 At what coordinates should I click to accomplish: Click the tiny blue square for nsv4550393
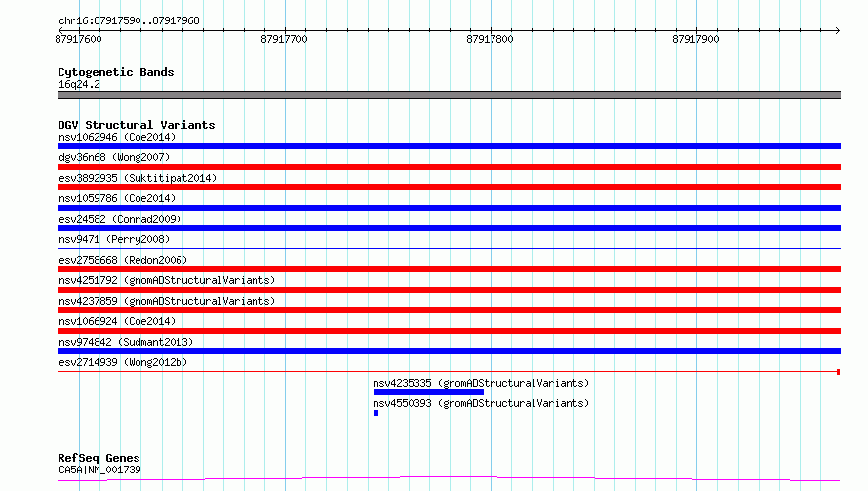tap(375, 413)
